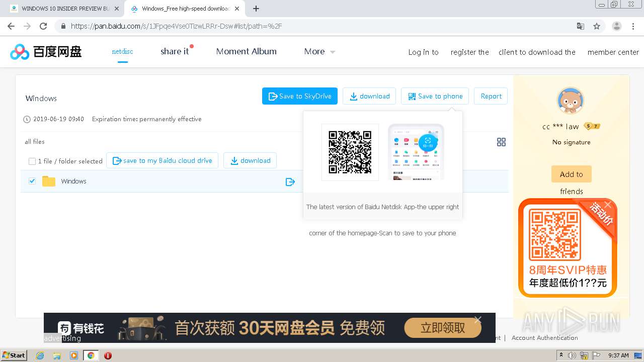Click the top download button

pyautogui.click(x=369, y=96)
